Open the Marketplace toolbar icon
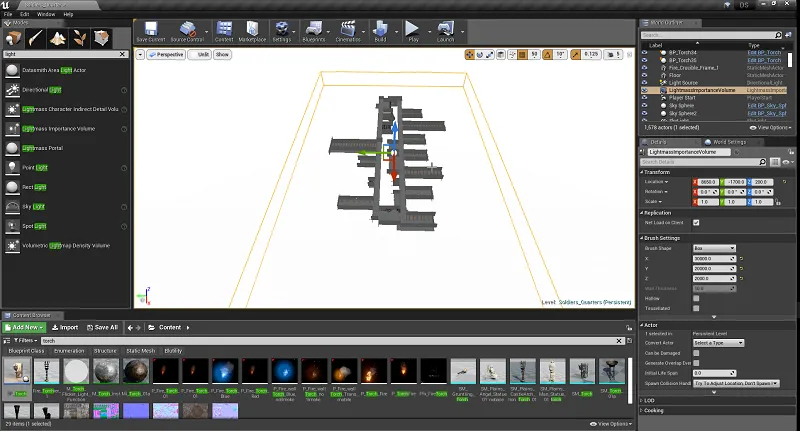Screen dimensions: 800x431 coord(252,32)
